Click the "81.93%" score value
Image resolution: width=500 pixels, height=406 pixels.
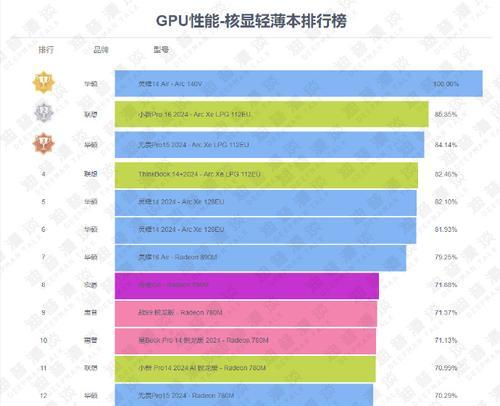pos(446,229)
